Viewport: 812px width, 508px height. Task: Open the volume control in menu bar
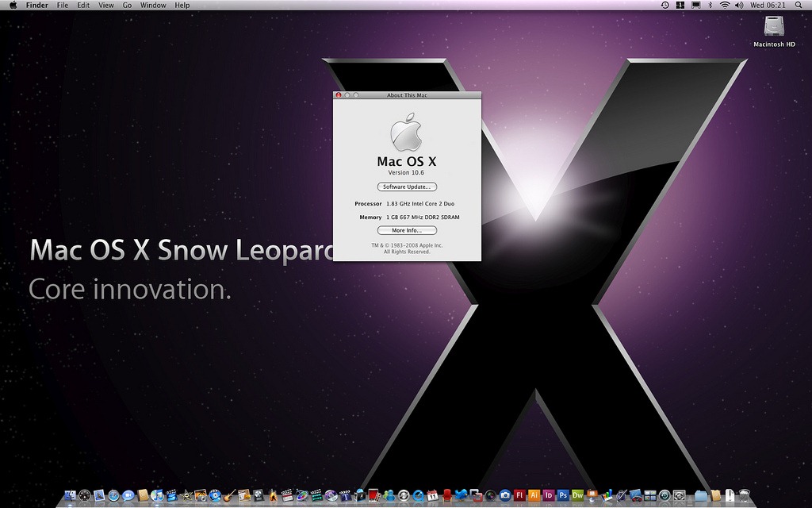tap(739, 6)
